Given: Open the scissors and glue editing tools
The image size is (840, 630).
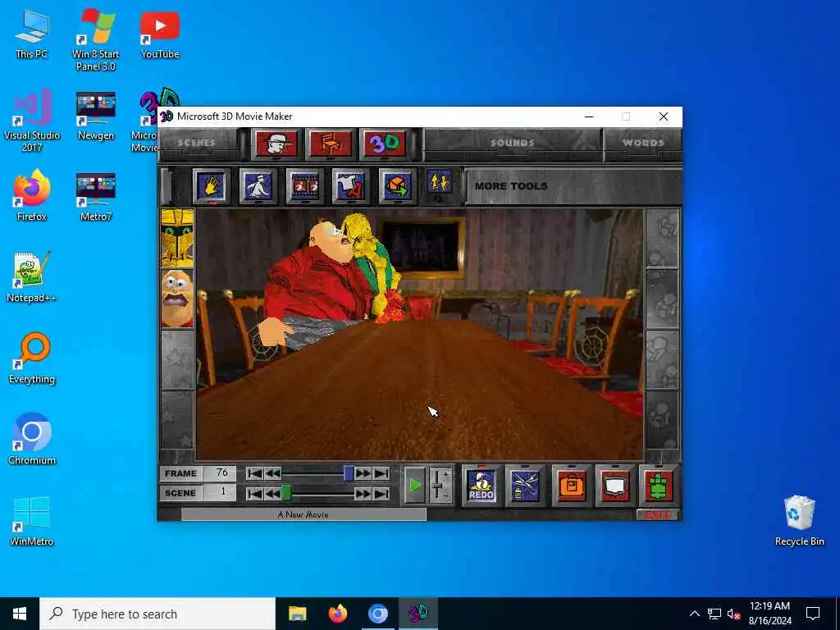Looking at the screenshot, I should click(525, 486).
